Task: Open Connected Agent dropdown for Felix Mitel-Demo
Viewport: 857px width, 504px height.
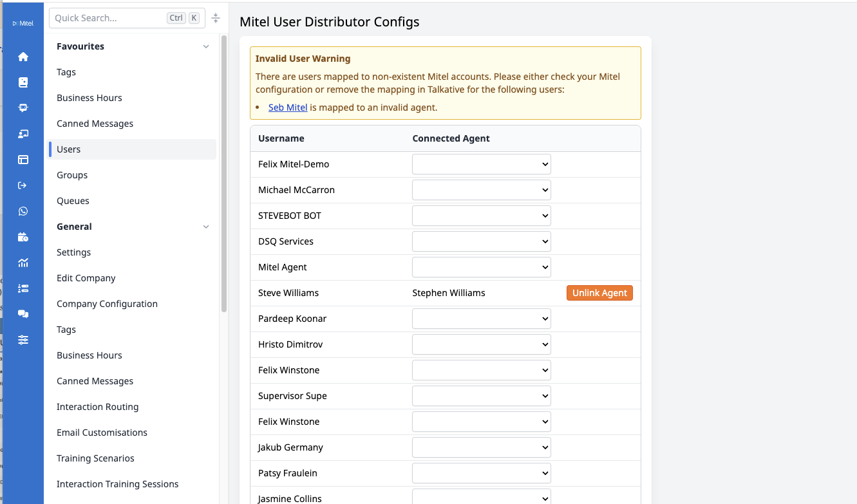Action: 482,164
